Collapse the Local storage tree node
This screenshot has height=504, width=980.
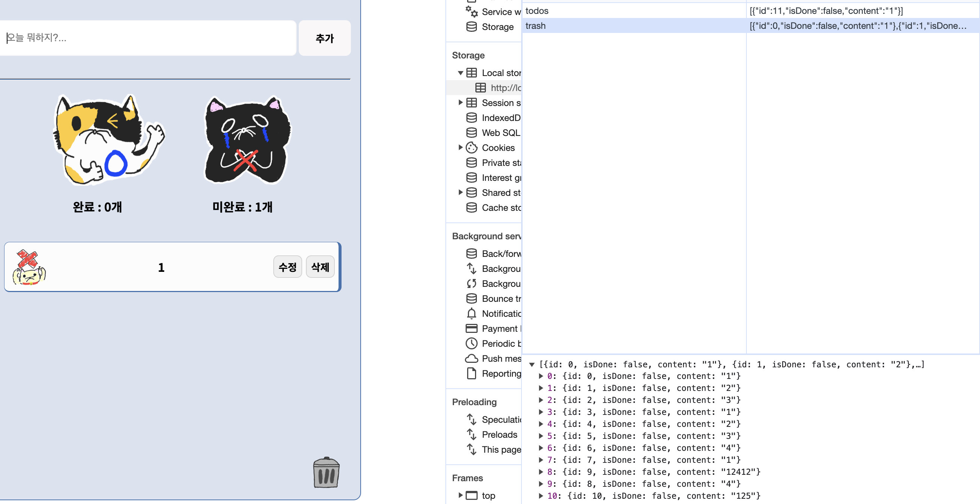coord(460,73)
